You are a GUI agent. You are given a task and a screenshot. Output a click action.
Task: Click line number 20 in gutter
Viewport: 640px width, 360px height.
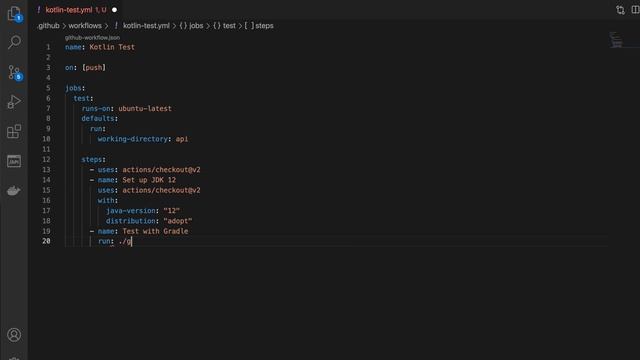pyautogui.click(x=46, y=241)
